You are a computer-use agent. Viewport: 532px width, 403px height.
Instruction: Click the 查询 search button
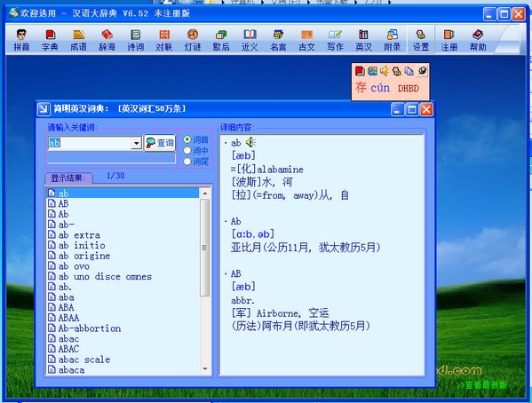tap(160, 143)
